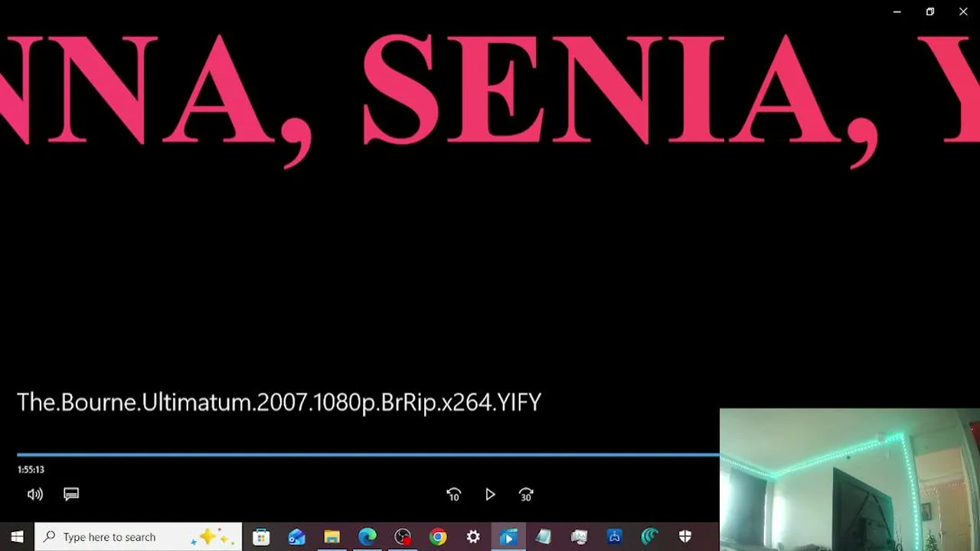Open the Windows Start menu
Viewport: 980px width, 551px height.
pos(17,537)
